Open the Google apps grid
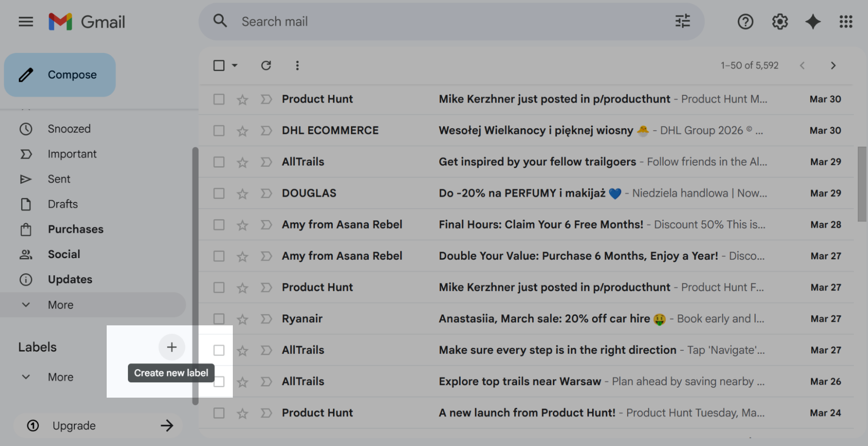Image resolution: width=868 pixels, height=446 pixels. 845,22
